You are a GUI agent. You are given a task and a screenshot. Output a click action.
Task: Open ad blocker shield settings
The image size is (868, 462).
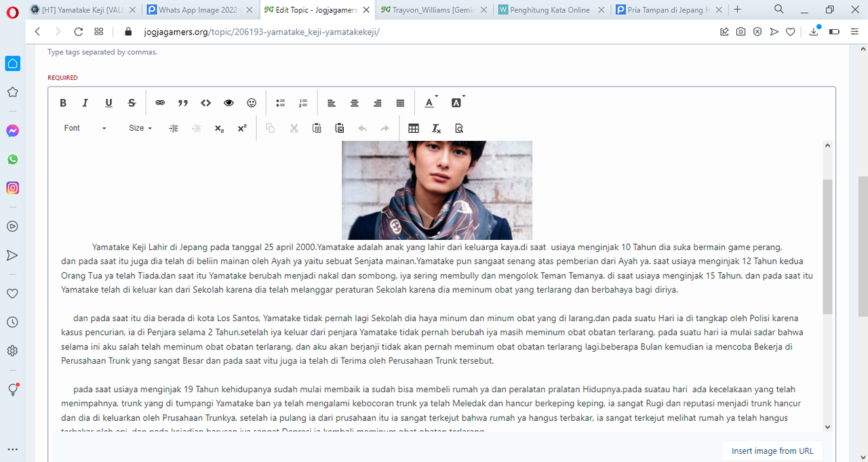coord(757,32)
